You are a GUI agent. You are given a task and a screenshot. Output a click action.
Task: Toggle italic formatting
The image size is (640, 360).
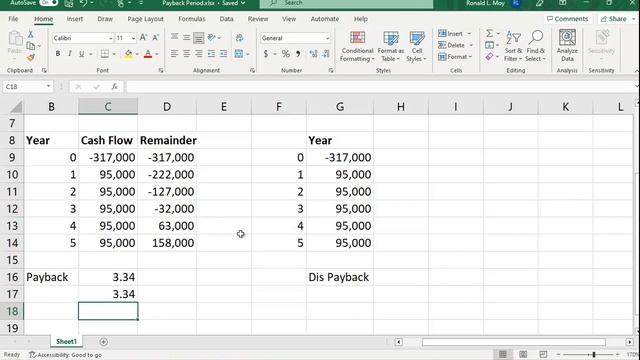pyautogui.click(x=70, y=54)
